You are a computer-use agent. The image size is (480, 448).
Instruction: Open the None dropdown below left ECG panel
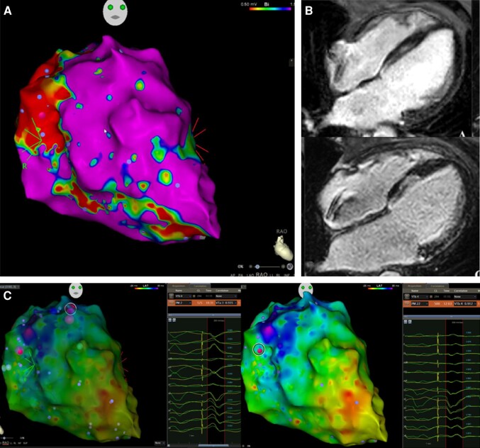pos(157,442)
